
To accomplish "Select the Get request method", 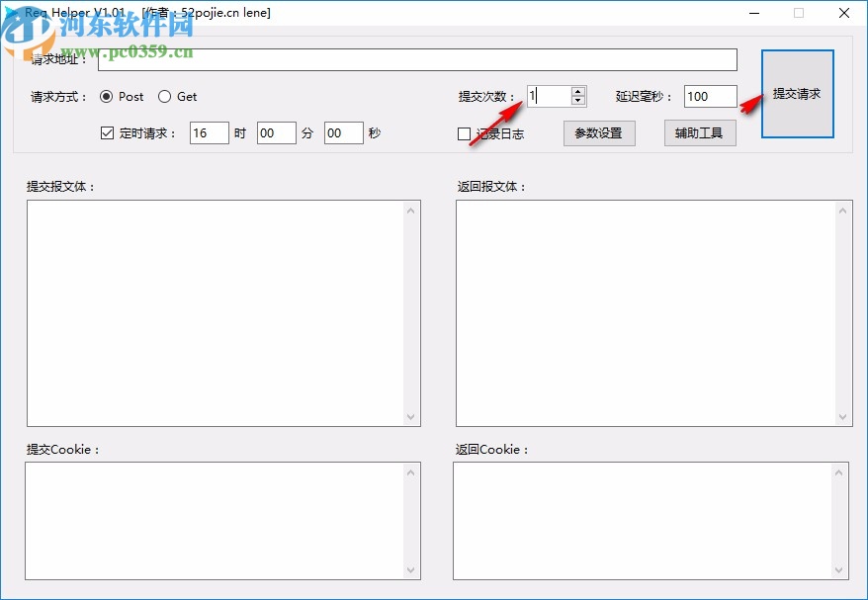I will 164,97.
